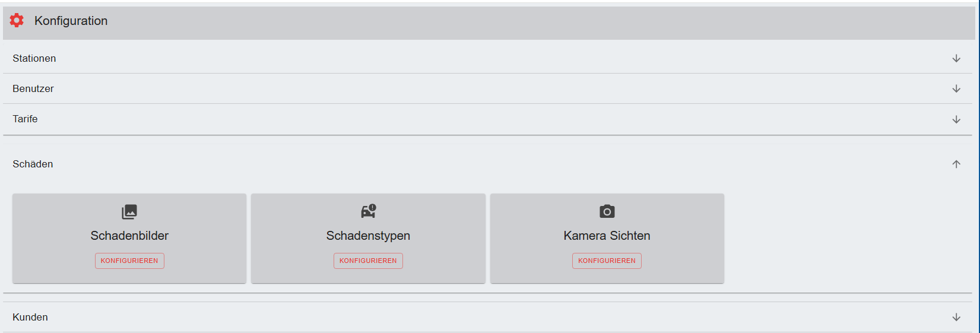Click the Schadenstypen car damage icon
Screen dimensions: 980x333
pyautogui.click(x=369, y=211)
